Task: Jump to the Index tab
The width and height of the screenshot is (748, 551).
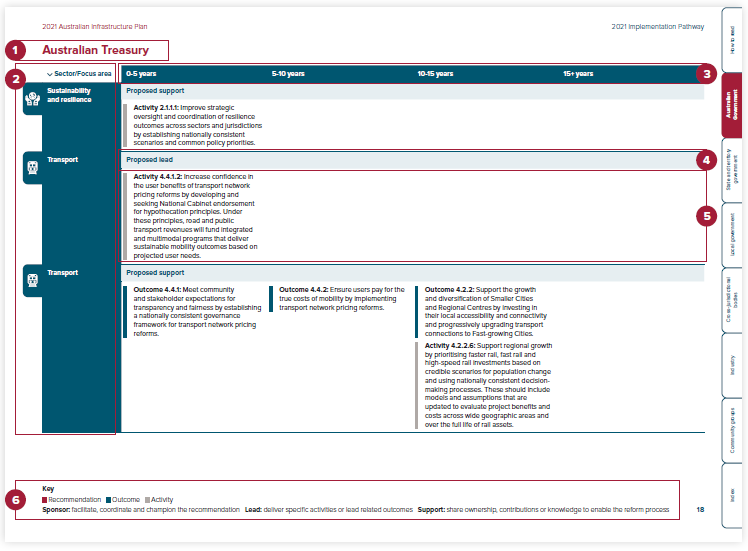Action: pyautogui.click(x=732, y=494)
